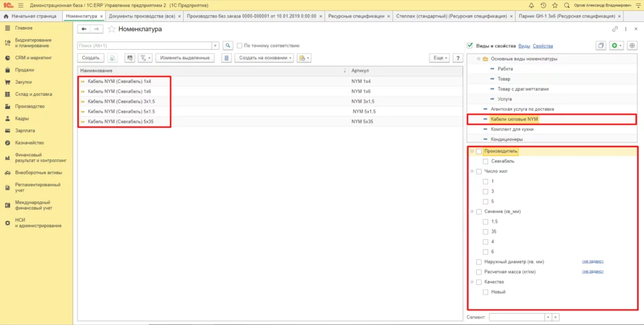Uncheck the Виды и свойства checkbox
The width and height of the screenshot is (644, 325).
point(470,45)
